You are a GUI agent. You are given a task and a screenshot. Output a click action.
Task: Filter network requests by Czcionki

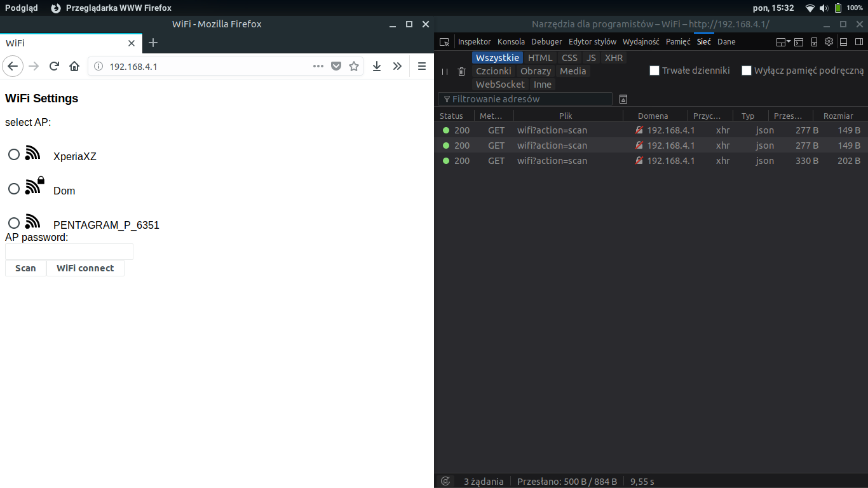point(494,71)
